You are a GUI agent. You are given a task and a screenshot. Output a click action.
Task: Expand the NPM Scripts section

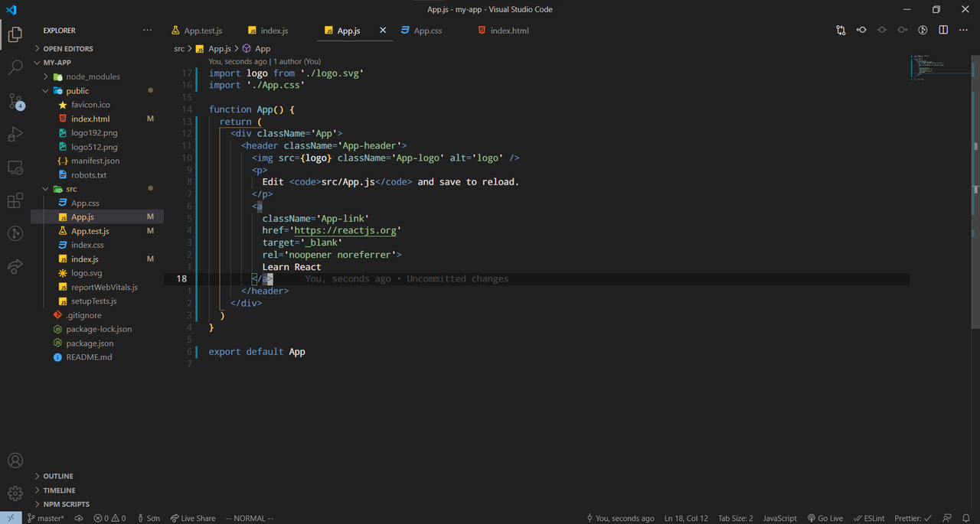pyautogui.click(x=97, y=504)
